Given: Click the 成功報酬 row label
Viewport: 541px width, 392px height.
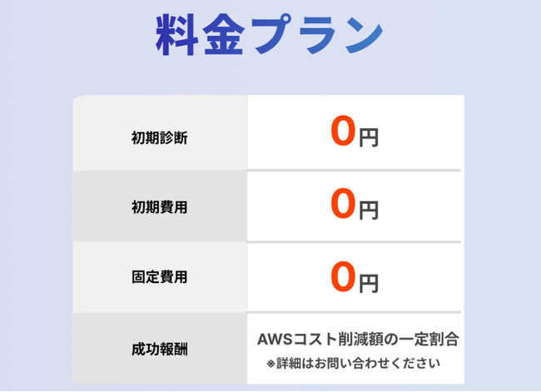Looking at the screenshot, I should (159, 348).
